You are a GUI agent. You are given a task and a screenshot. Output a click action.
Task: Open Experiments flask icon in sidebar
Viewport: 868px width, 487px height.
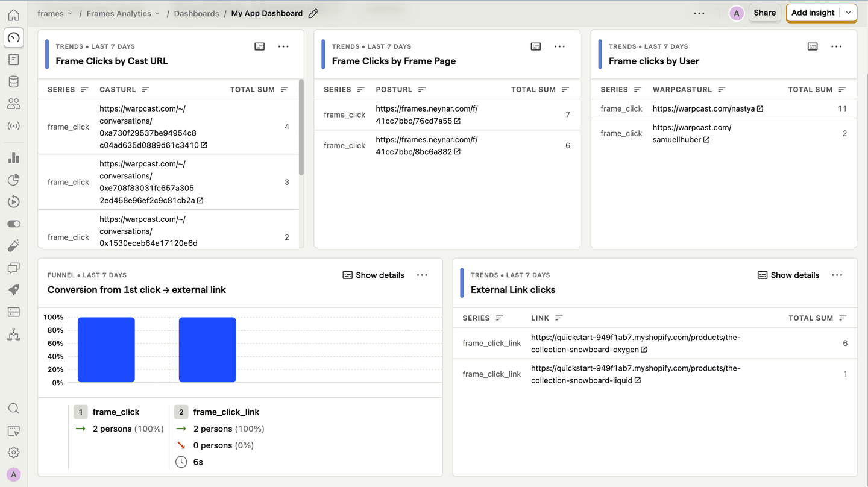13,246
